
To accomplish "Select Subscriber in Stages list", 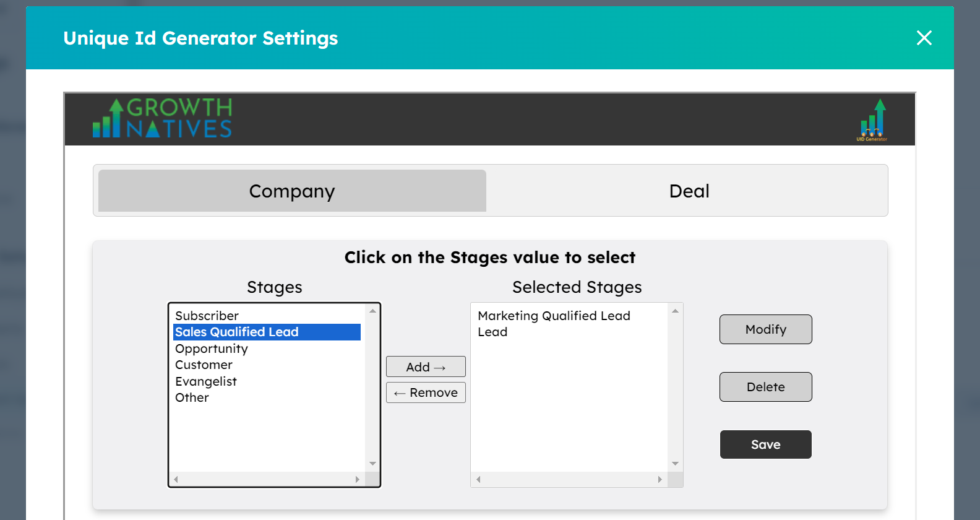I will (x=207, y=316).
